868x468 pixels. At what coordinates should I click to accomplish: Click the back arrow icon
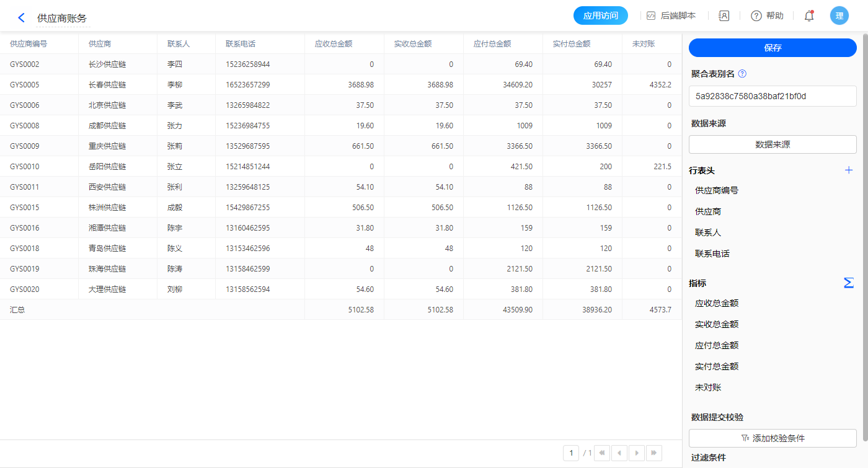click(21, 17)
